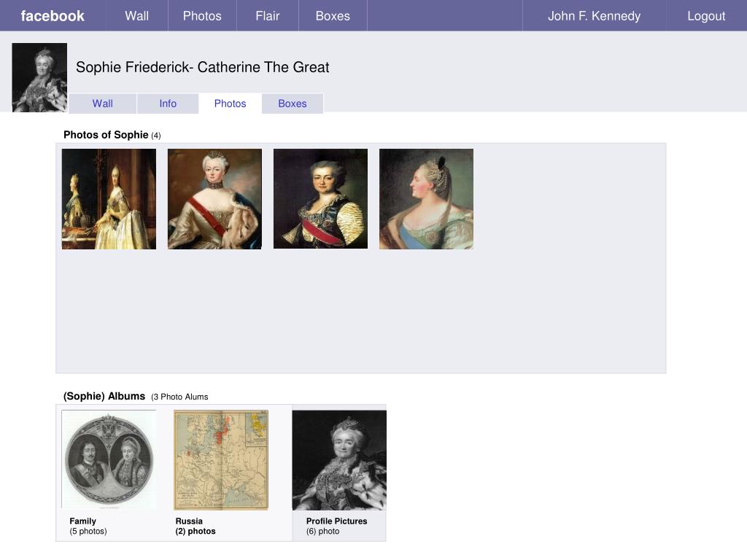The width and height of the screenshot is (747, 560).
Task: Open Flair in the top navigation bar
Action: (x=267, y=16)
